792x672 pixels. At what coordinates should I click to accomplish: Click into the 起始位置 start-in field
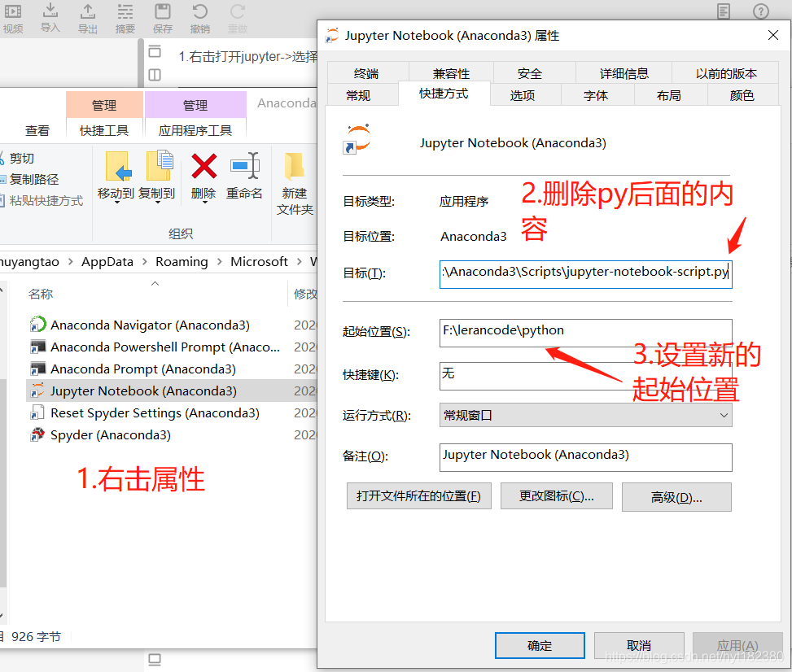(585, 333)
